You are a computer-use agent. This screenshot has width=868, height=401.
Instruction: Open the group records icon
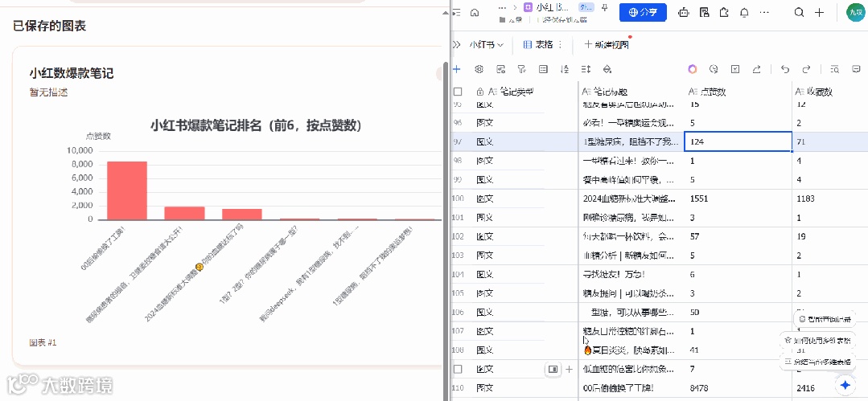543,69
